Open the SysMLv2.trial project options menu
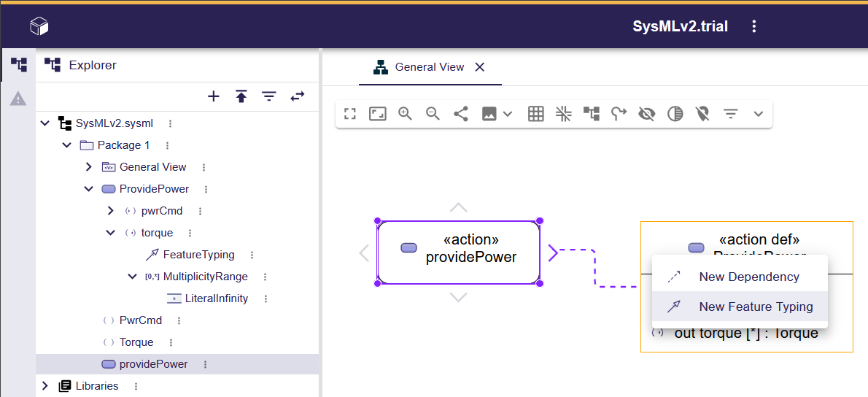The height and width of the screenshot is (397, 868). coord(754,27)
